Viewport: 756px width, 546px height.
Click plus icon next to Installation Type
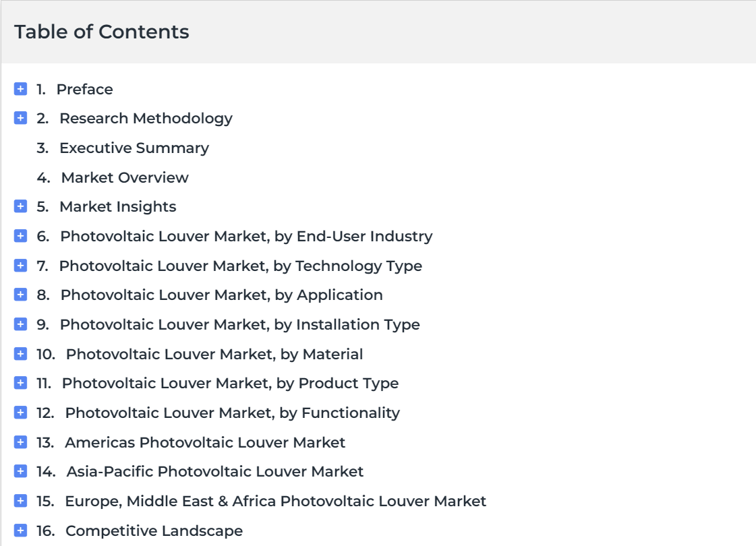point(20,324)
